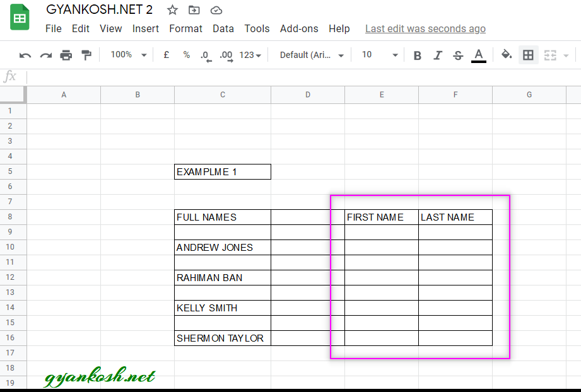Open revision history via last edit link

(x=425, y=28)
